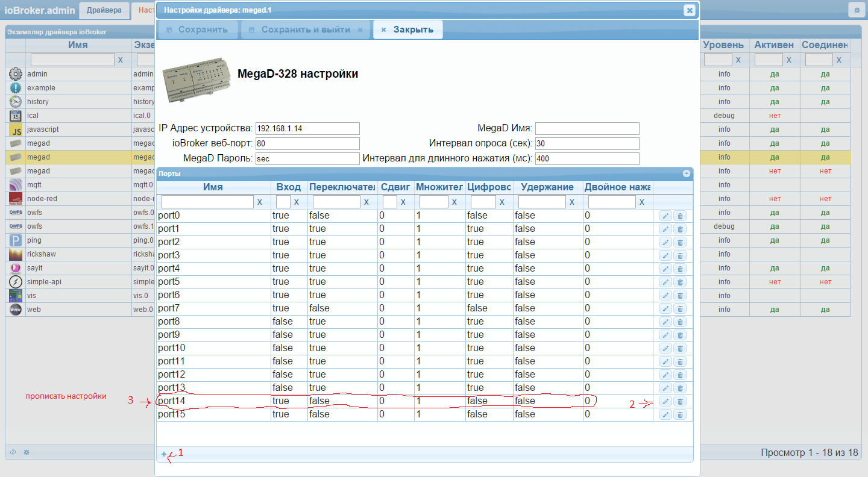Switch to the Драйвера tab
The image size is (868, 477).
pos(104,10)
